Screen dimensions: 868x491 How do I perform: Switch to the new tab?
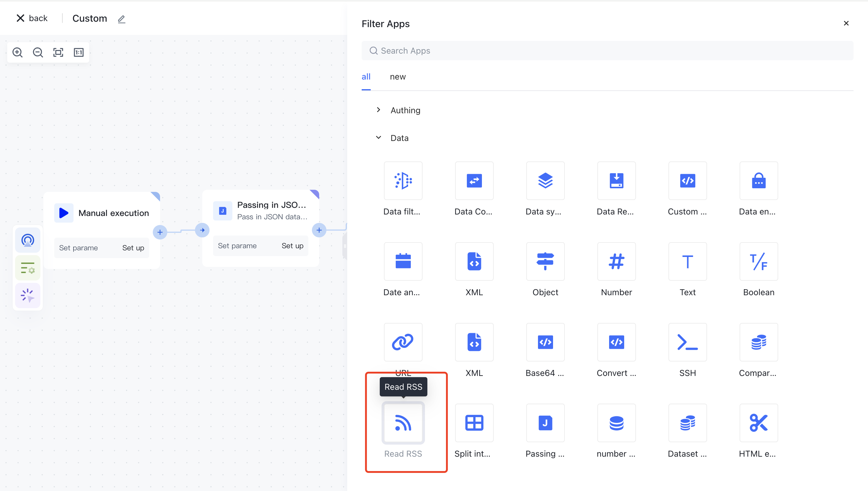pos(398,77)
